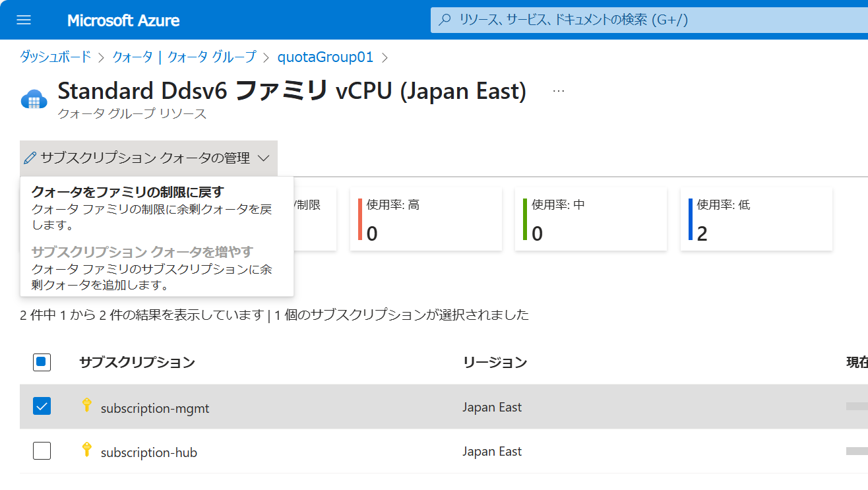Click the pencil icon on manage quota button
The width and height of the screenshot is (868, 490).
point(30,158)
